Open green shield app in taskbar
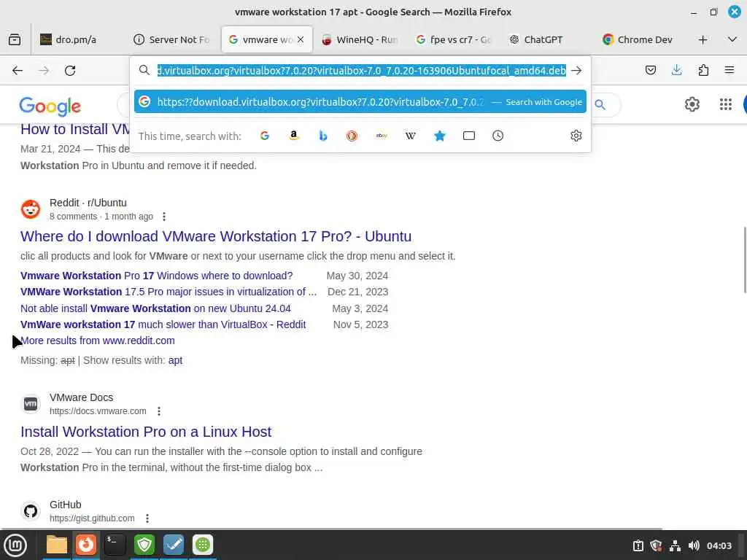This screenshot has height=560, width=747. point(144,545)
